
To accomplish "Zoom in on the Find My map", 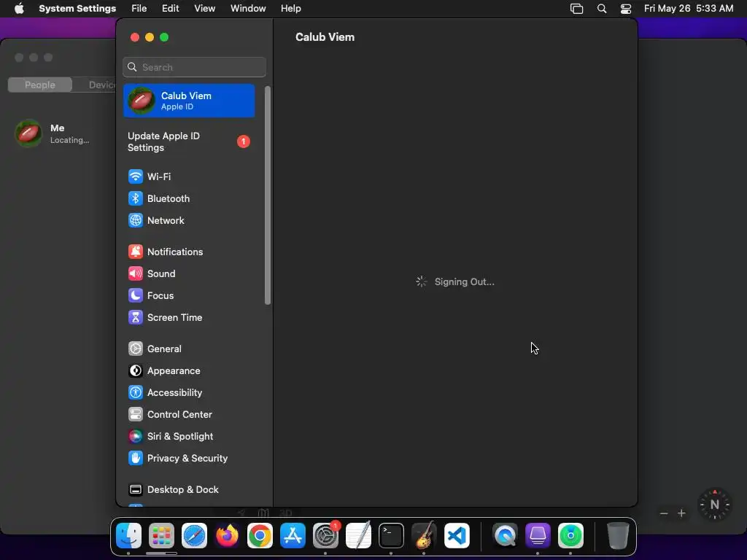I will tap(682, 513).
